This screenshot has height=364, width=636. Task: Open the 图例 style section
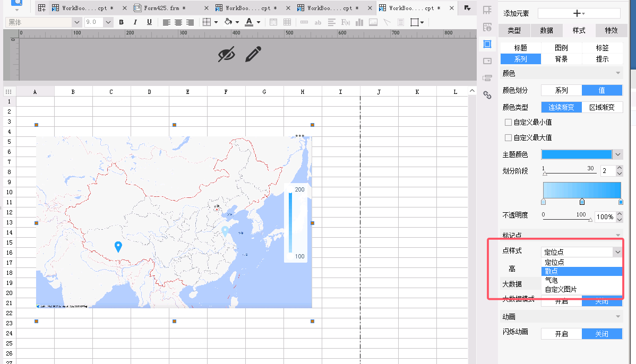pos(561,48)
